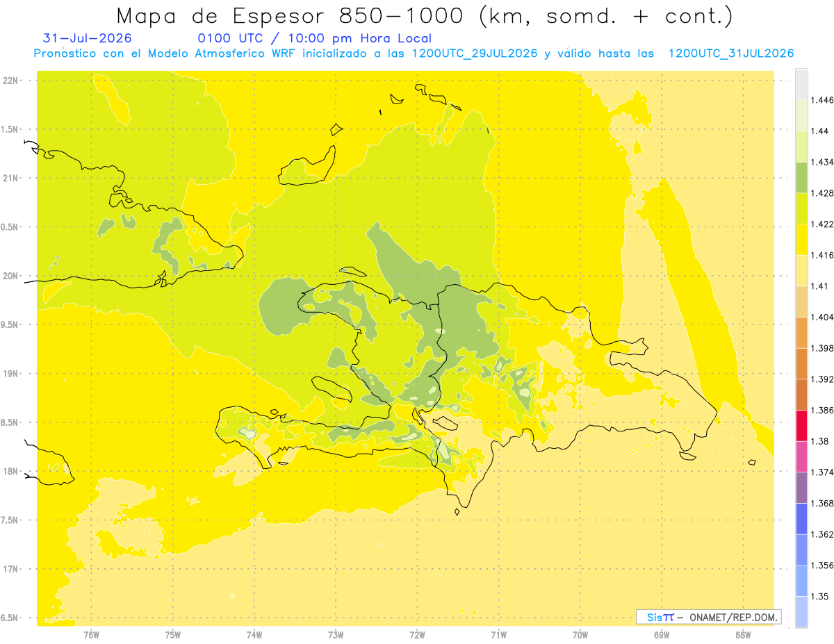Click the colorbar value "1.368"

click(822, 503)
